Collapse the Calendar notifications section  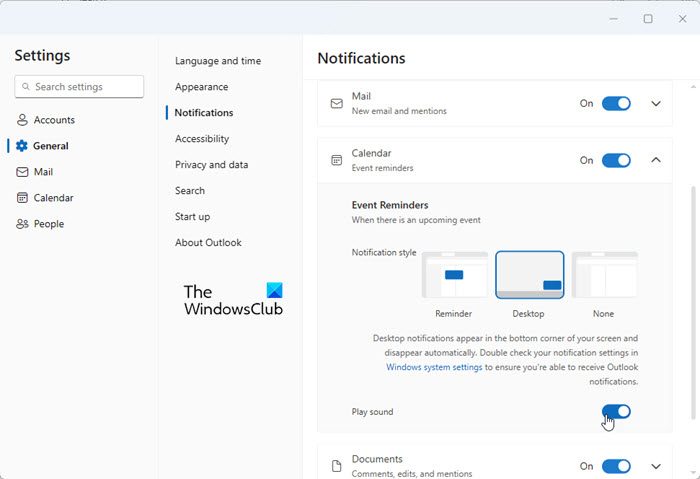coord(656,160)
